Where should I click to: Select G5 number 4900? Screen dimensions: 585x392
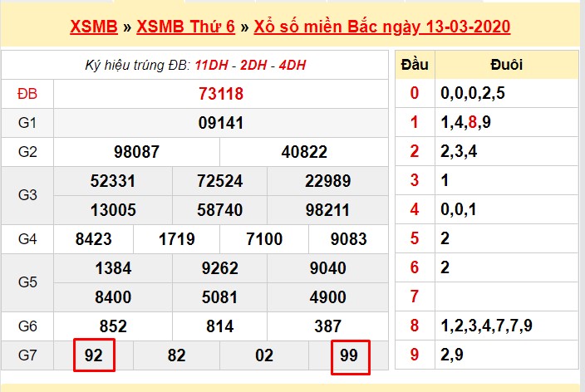(x=327, y=297)
